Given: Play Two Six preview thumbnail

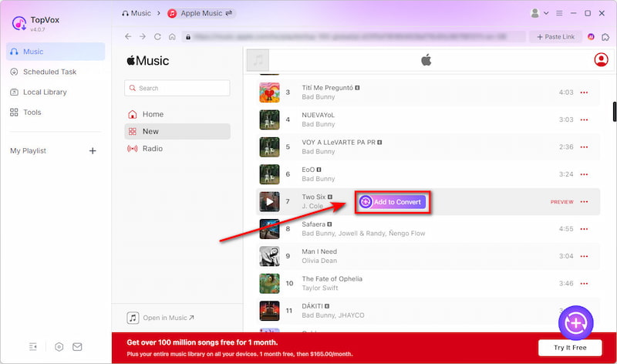Looking at the screenshot, I should [x=268, y=202].
